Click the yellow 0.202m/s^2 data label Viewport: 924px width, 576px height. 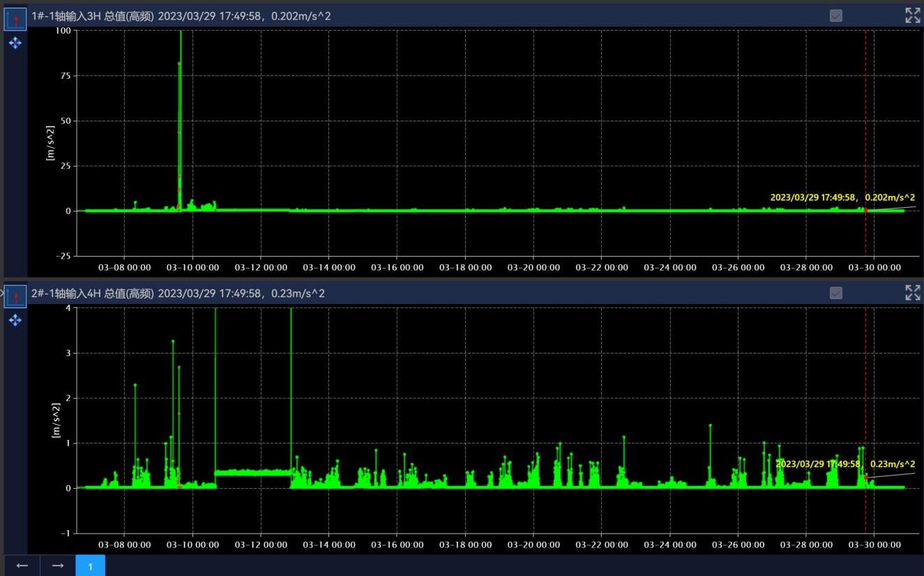(842, 197)
